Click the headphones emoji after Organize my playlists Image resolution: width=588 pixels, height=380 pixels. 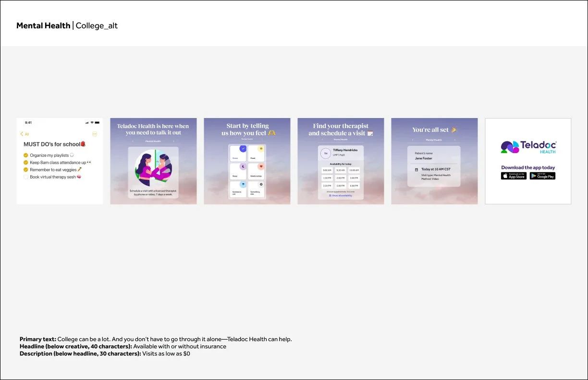tap(72, 155)
